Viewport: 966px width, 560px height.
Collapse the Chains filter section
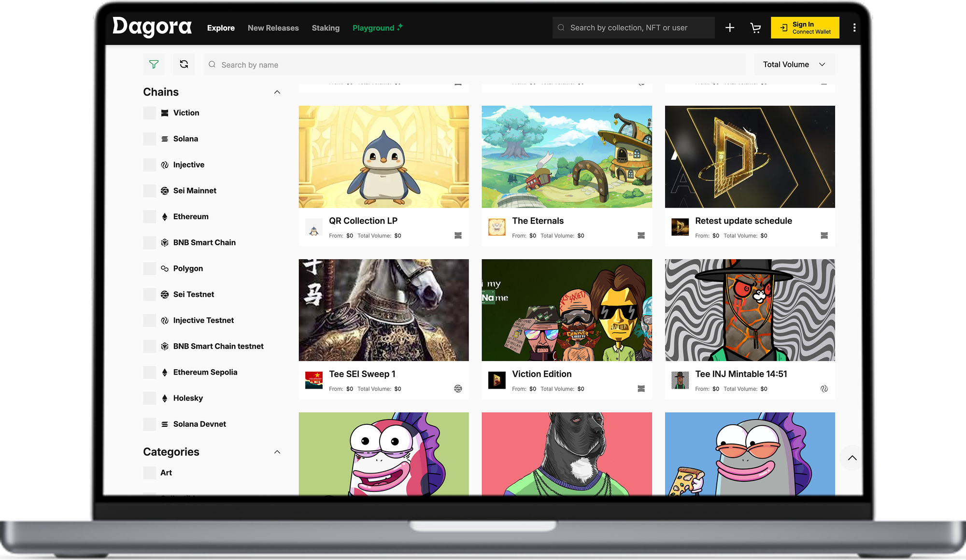[x=277, y=92]
